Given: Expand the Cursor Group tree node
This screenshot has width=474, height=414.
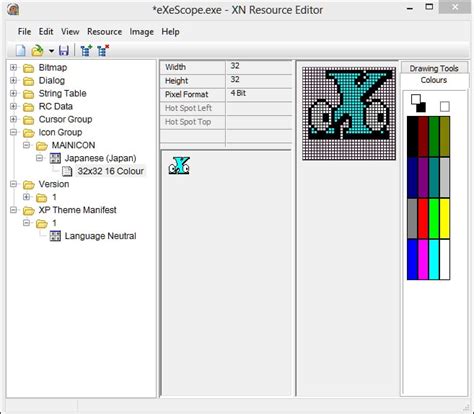Looking at the screenshot, I should click(13, 119).
